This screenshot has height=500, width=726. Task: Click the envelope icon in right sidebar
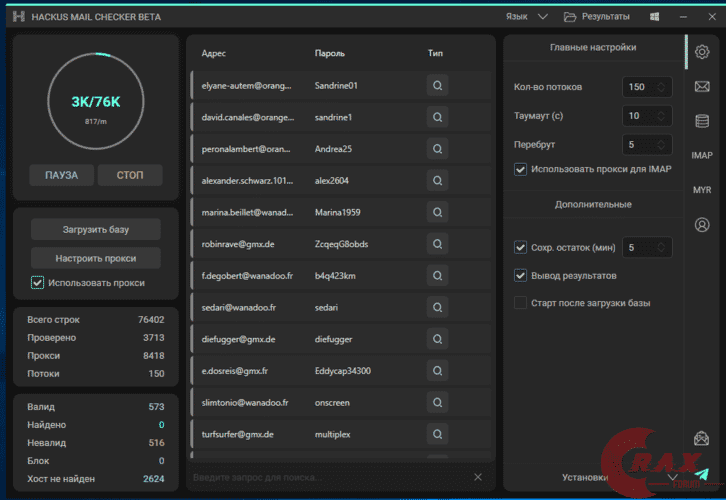[x=702, y=87]
